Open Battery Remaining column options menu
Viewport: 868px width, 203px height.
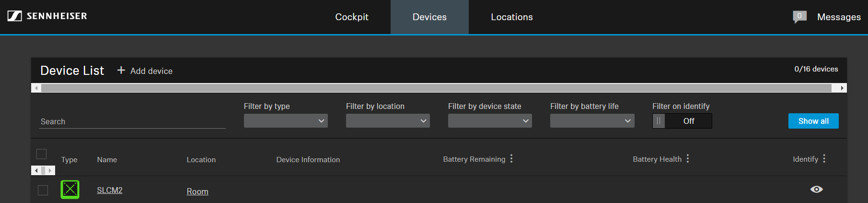point(511,159)
